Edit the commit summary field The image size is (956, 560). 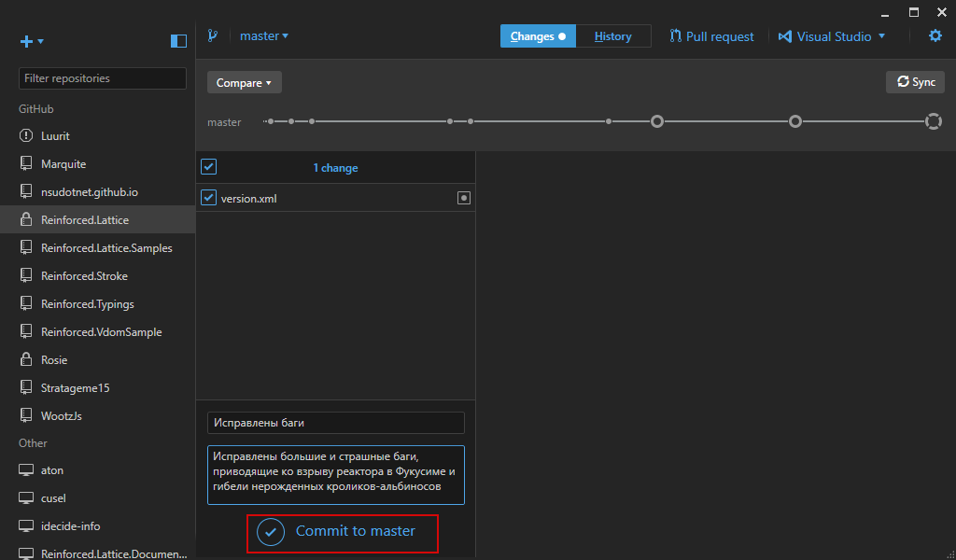point(336,423)
